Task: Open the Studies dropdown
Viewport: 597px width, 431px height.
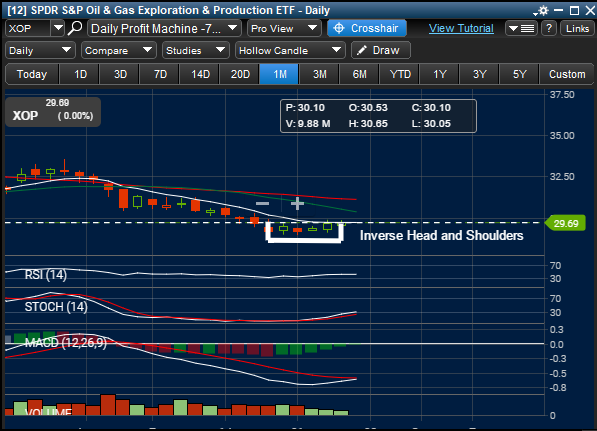Action: tap(196, 50)
